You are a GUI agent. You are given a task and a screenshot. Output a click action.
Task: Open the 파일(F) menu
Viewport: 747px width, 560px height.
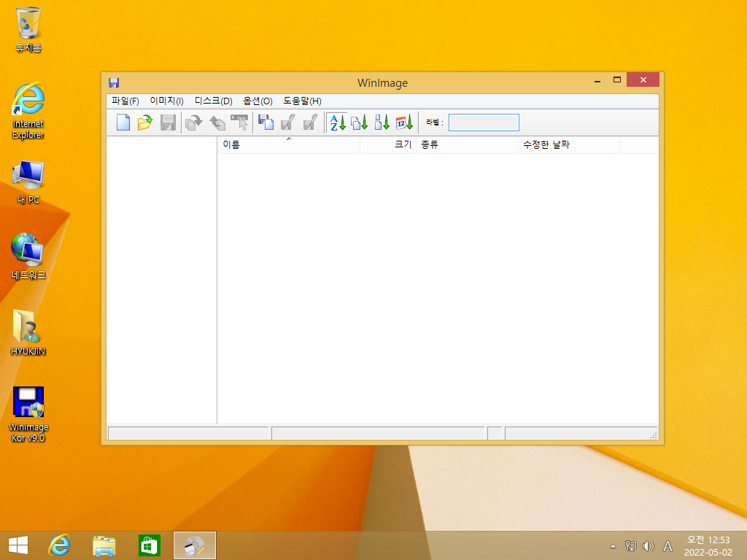[125, 101]
